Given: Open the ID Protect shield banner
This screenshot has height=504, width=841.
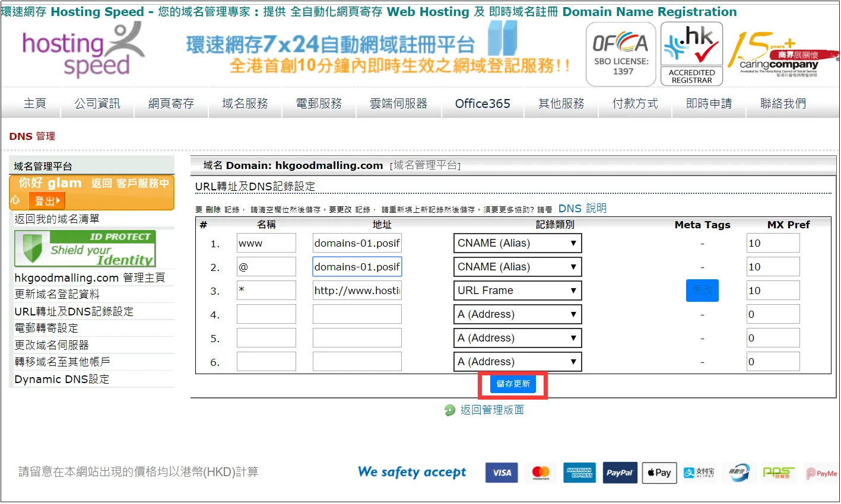Looking at the screenshot, I should 85,248.
